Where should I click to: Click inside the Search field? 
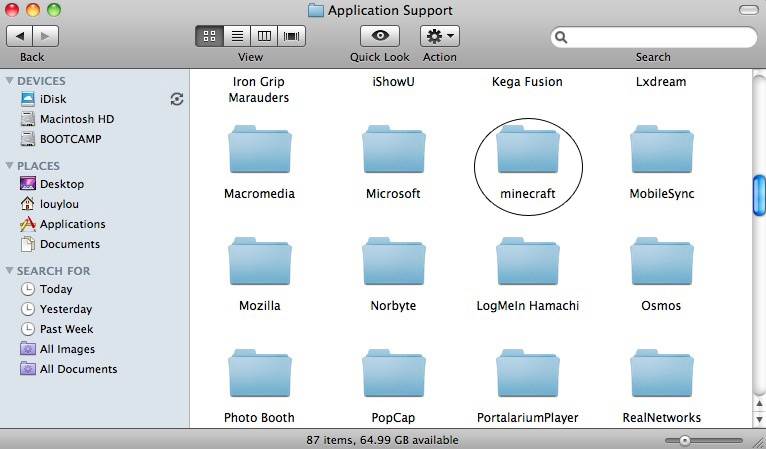coord(654,37)
